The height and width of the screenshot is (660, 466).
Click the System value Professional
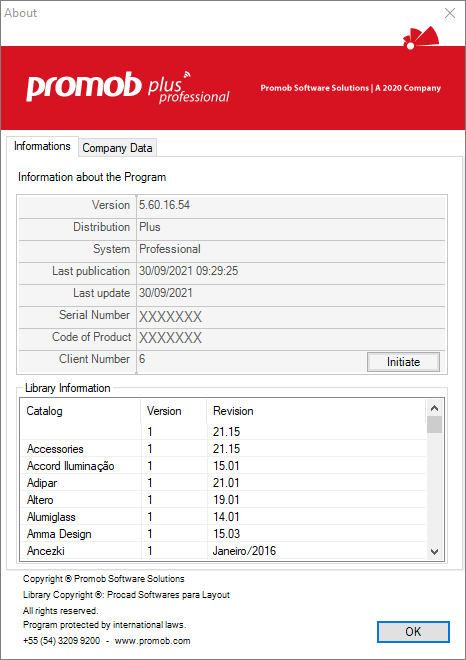tap(170, 249)
